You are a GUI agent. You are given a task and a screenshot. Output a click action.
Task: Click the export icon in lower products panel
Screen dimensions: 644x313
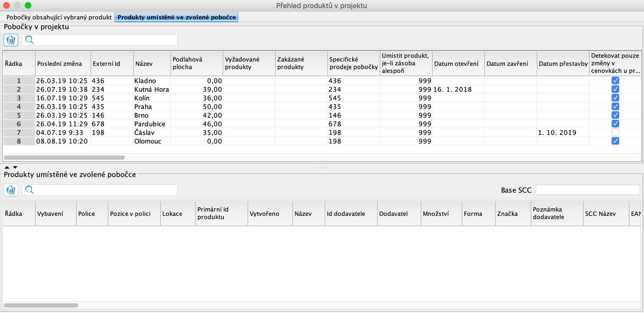pyautogui.click(x=11, y=190)
